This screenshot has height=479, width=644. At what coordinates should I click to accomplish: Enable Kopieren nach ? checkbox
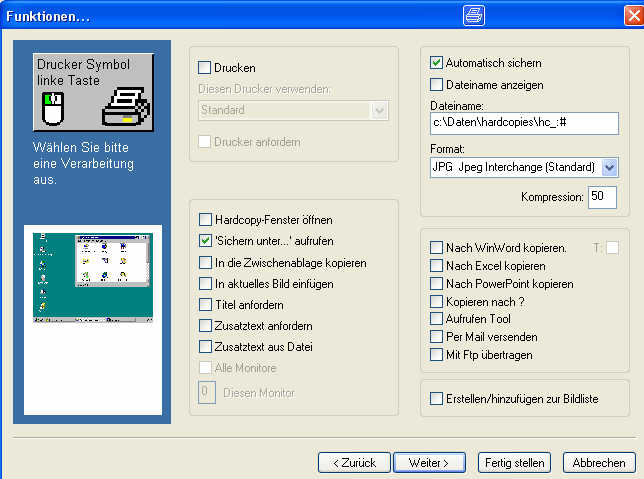436,302
